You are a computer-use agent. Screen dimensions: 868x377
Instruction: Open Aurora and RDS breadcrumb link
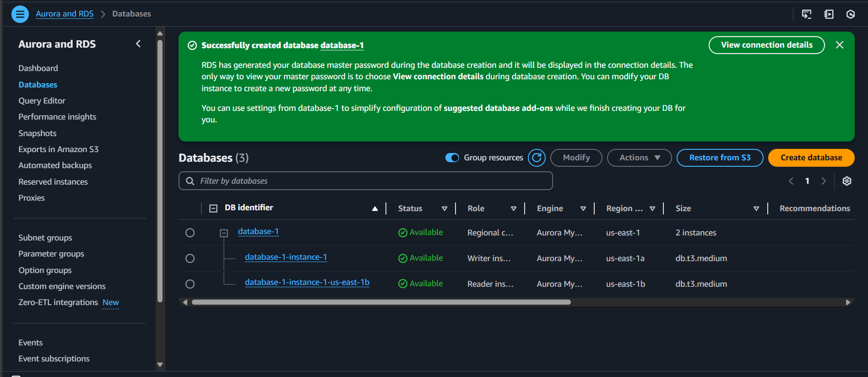pyautogui.click(x=65, y=14)
